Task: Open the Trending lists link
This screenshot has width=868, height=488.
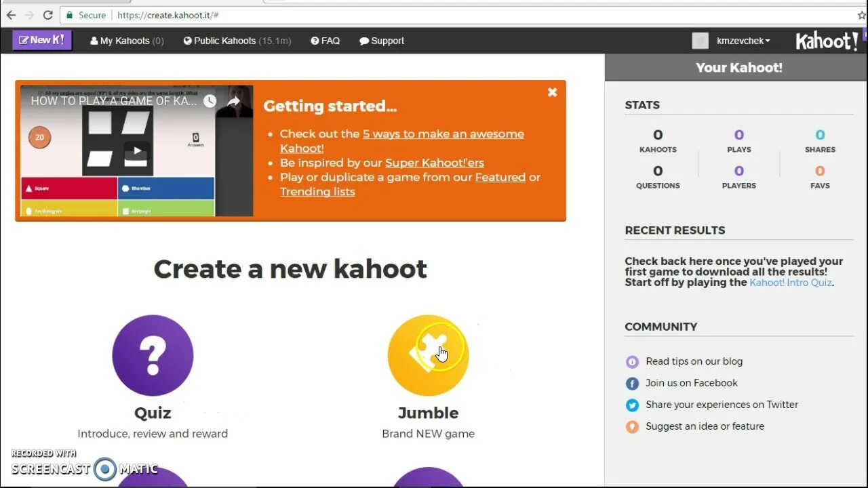Action: click(x=317, y=192)
